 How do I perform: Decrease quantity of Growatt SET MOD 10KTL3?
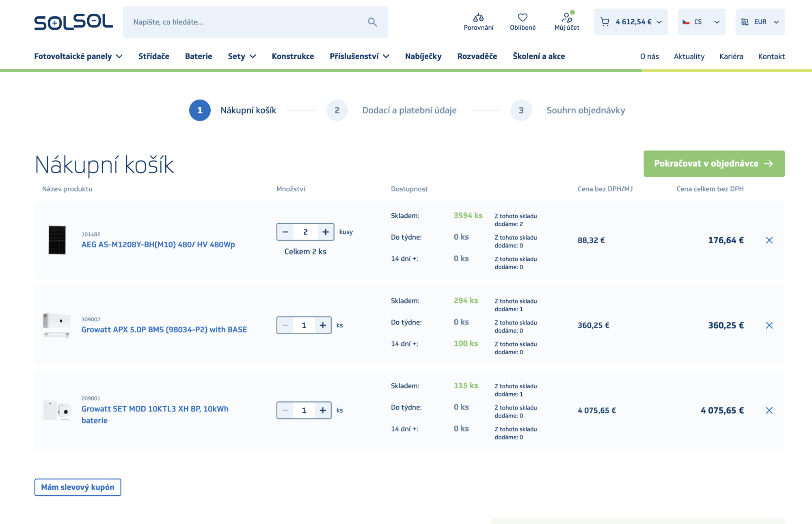285,410
